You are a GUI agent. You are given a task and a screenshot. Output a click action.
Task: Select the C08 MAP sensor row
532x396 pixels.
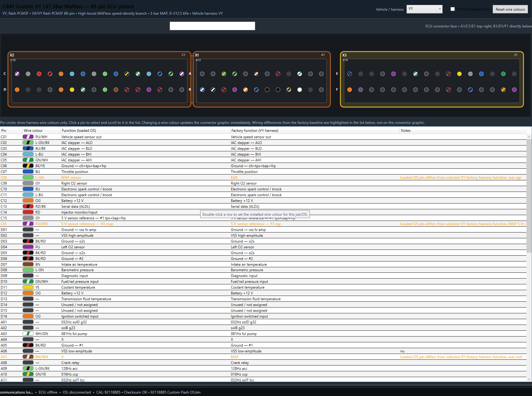tap(263, 178)
